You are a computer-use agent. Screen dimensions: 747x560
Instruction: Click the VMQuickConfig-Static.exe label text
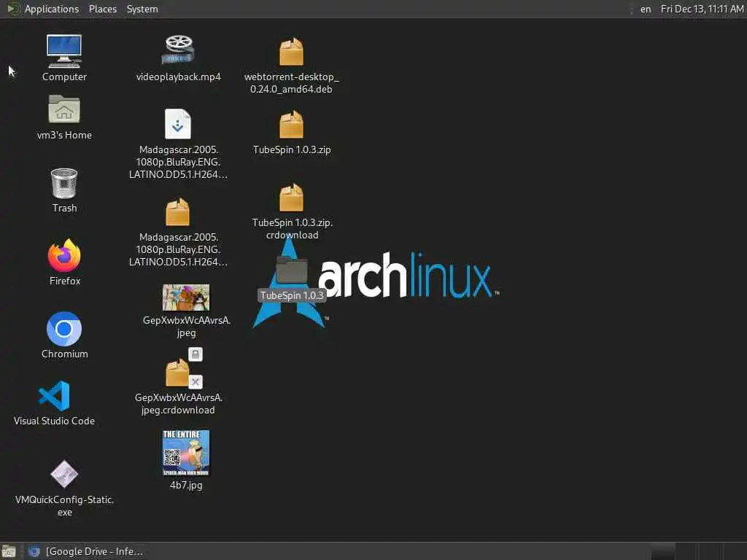point(64,506)
